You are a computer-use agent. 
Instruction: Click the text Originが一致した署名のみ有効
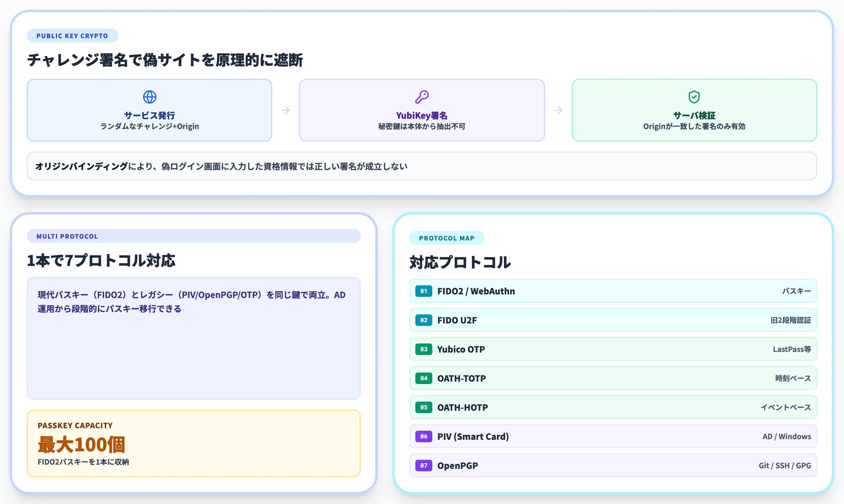click(x=695, y=126)
